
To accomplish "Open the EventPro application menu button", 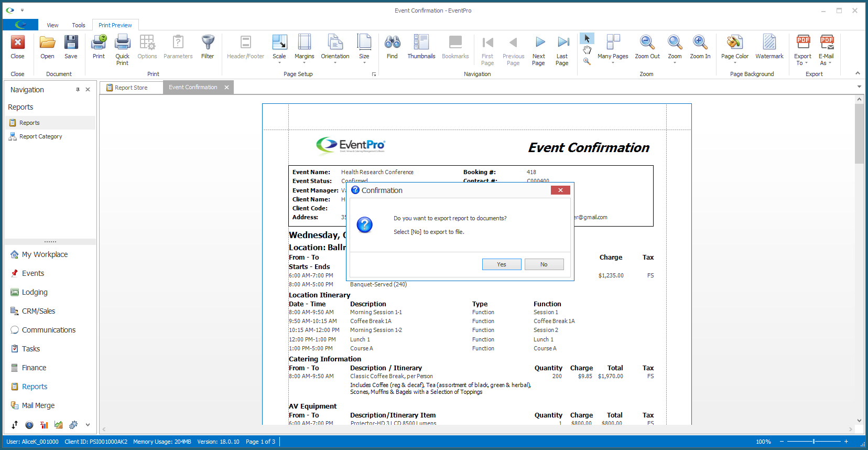I will coord(20,25).
